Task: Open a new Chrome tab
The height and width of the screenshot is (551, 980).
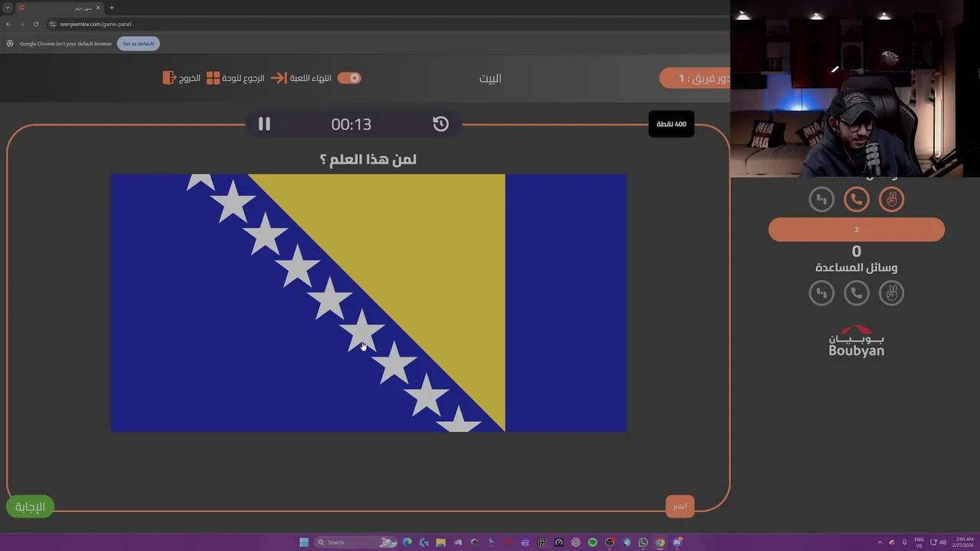Action: (112, 8)
